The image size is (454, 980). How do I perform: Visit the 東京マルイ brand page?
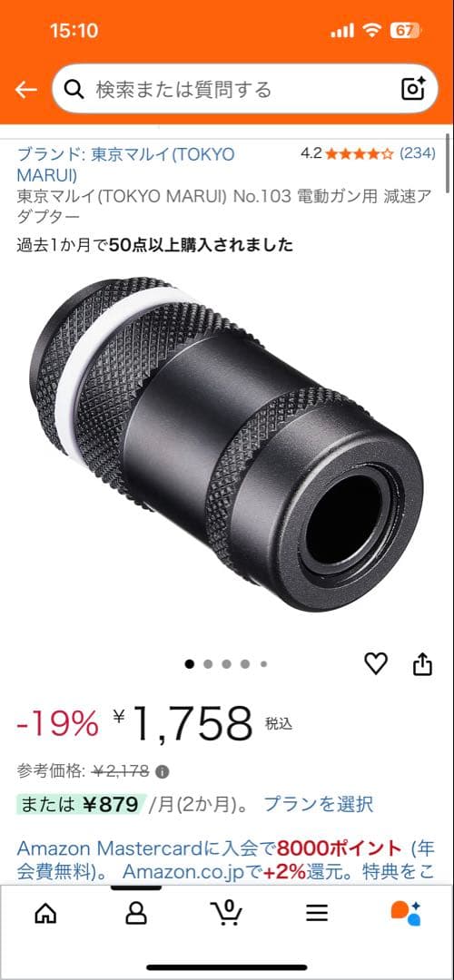click(x=125, y=163)
